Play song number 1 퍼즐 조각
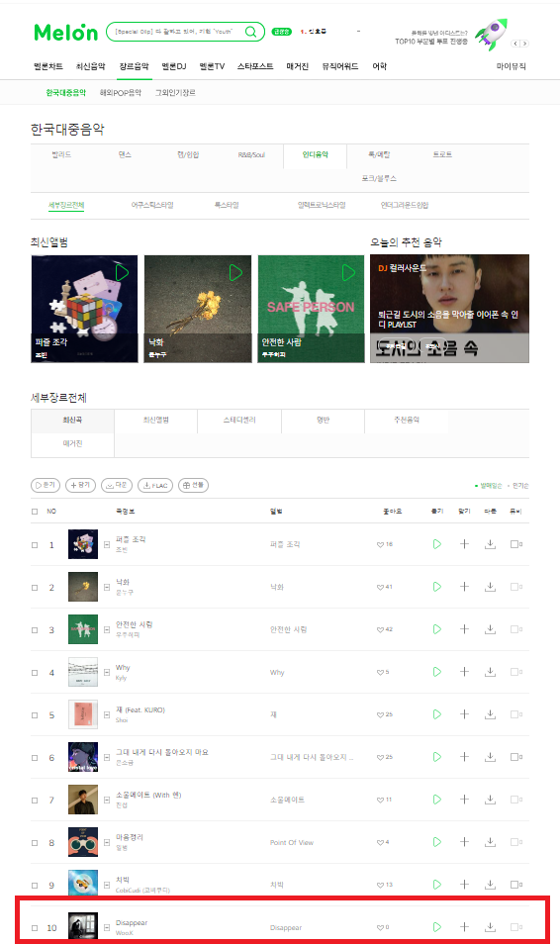560x944 pixels. pos(437,544)
